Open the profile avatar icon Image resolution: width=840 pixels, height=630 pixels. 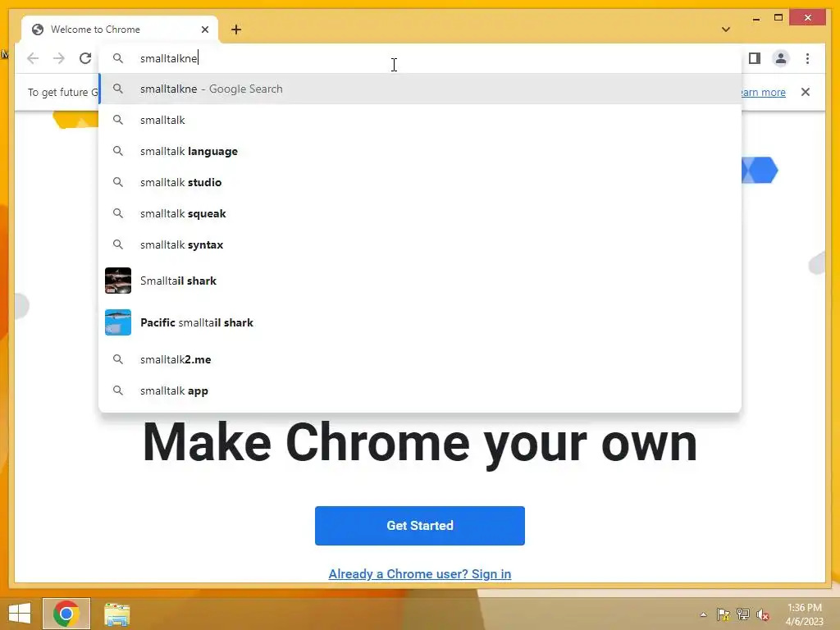(x=781, y=58)
